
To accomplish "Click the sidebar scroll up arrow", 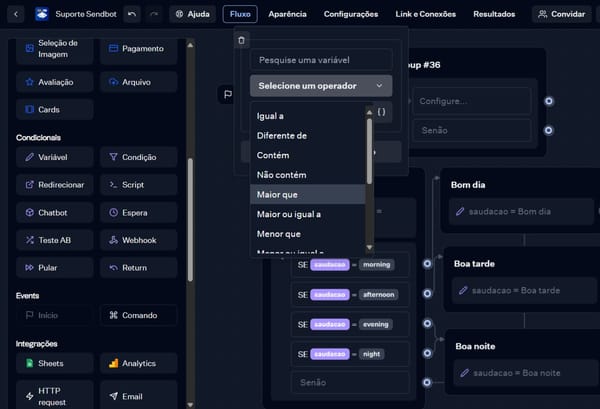I will pyautogui.click(x=190, y=45).
